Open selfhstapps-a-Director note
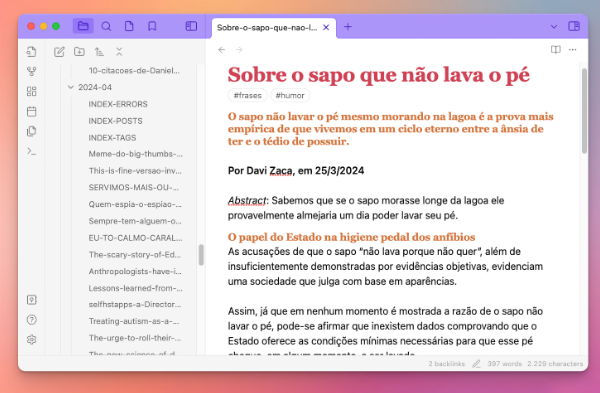600x393 pixels. pos(135,305)
